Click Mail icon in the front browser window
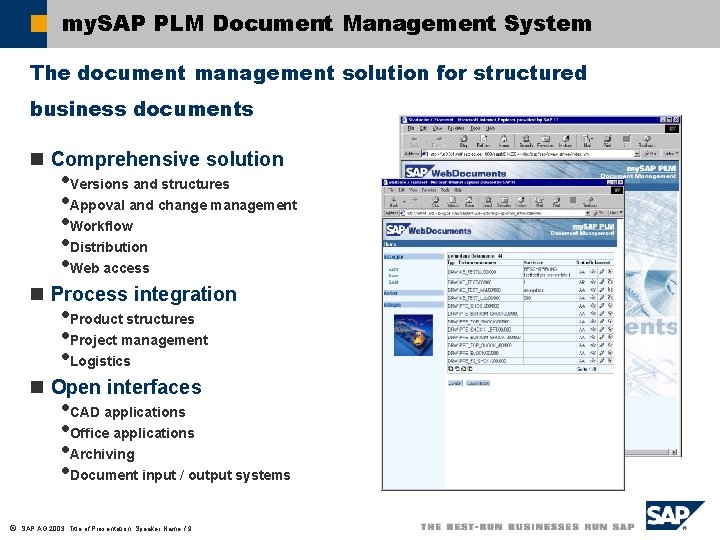This screenshot has height=540, width=720. [539, 202]
